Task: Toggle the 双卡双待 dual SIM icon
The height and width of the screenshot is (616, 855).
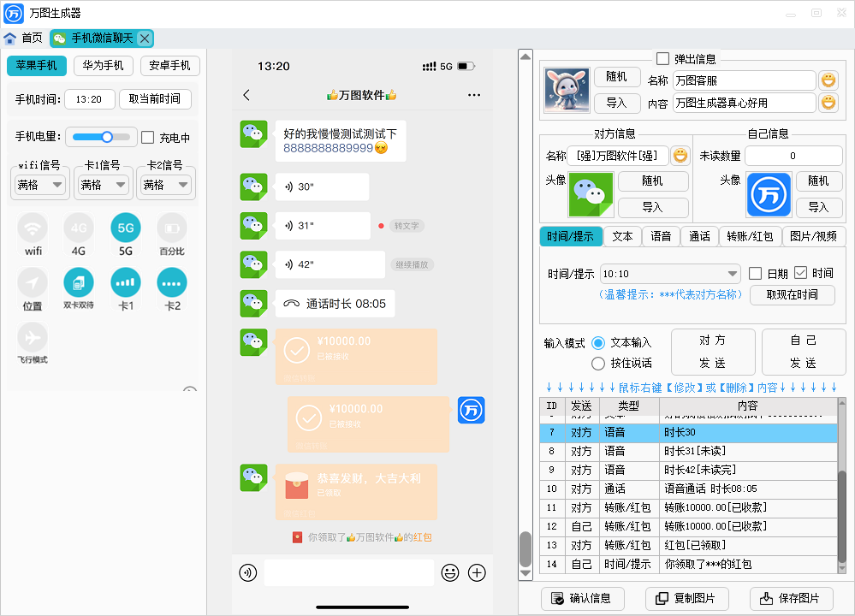Action: pos(79,283)
